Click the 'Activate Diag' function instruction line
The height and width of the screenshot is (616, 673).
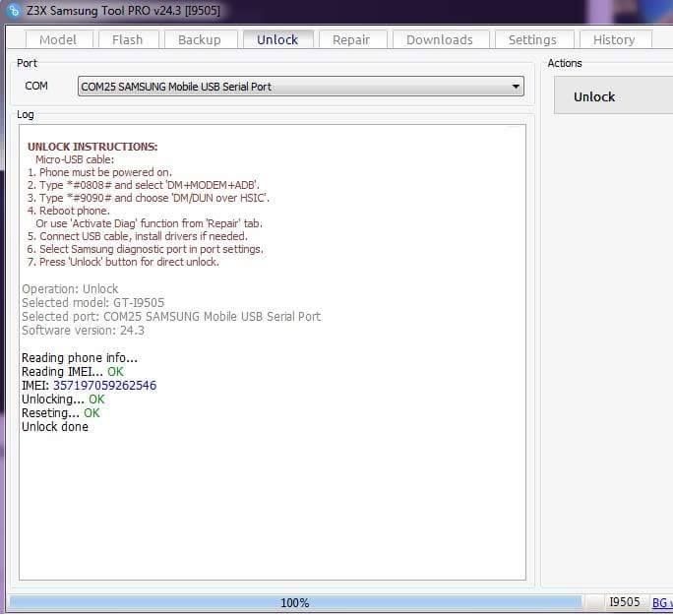(149, 223)
